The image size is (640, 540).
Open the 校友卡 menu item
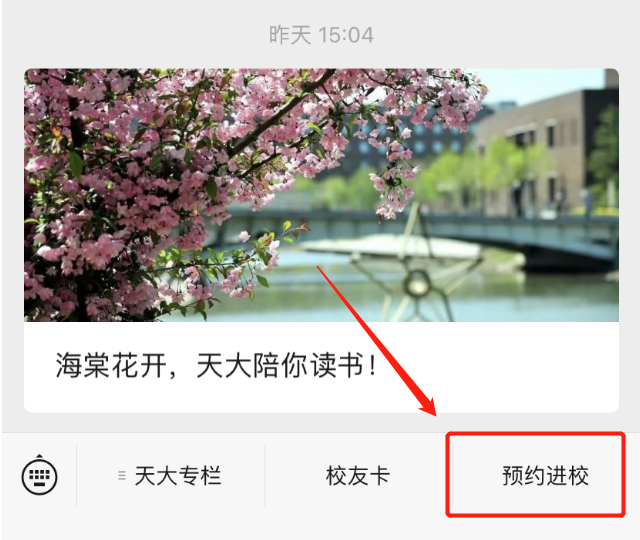pyautogui.click(x=358, y=476)
